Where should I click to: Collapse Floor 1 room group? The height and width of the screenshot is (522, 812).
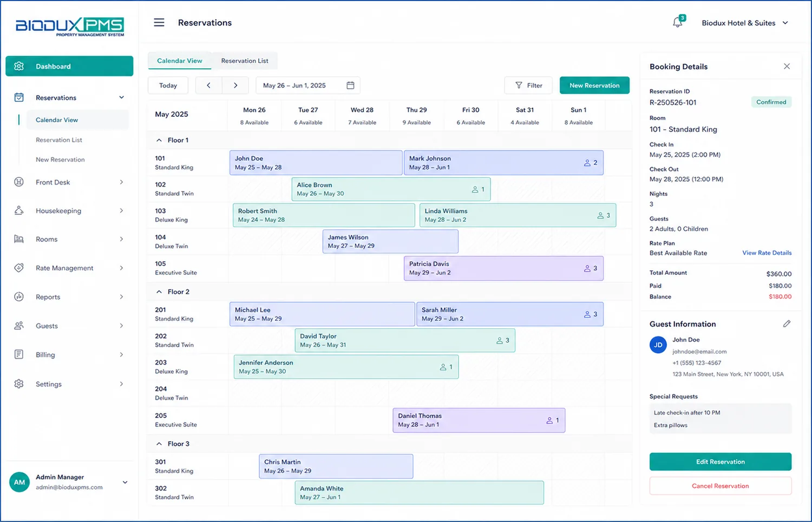(159, 140)
